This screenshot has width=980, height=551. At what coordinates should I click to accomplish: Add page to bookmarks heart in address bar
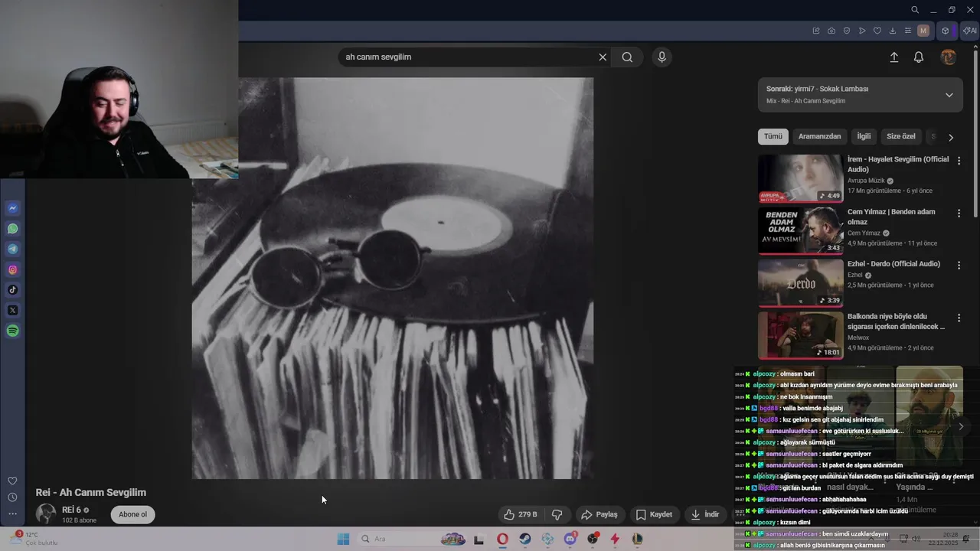point(877,31)
